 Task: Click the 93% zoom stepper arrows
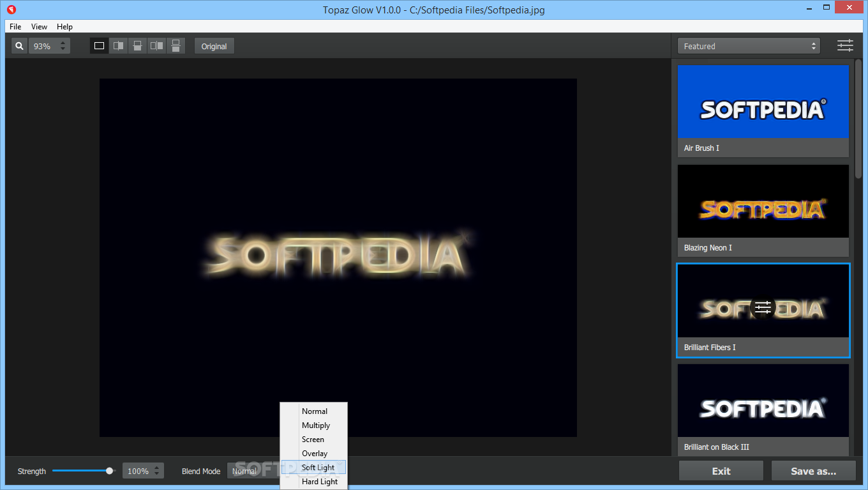click(63, 46)
